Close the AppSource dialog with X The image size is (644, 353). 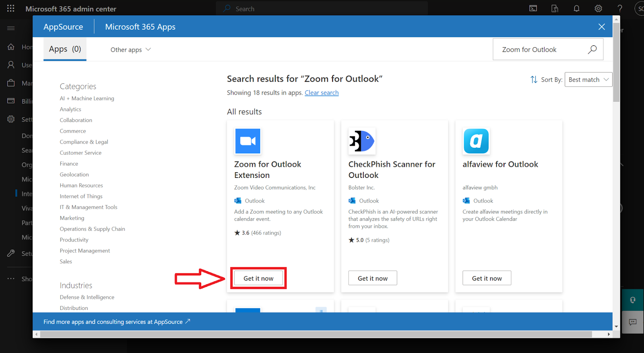[x=601, y=27]
